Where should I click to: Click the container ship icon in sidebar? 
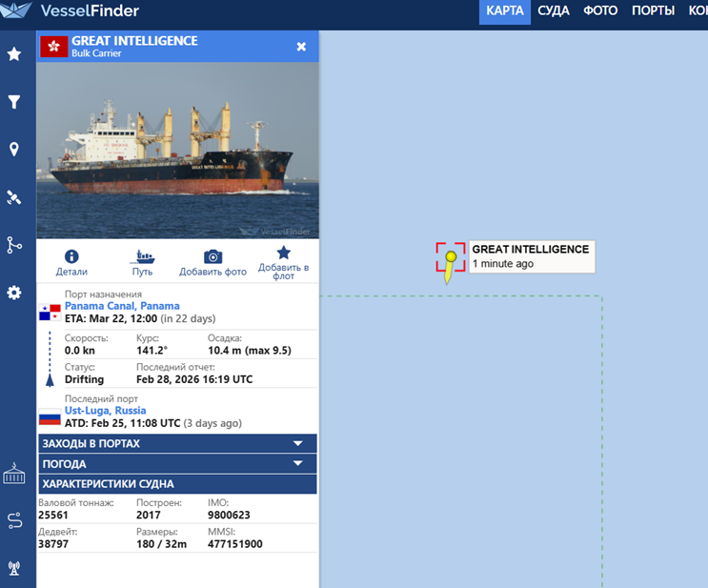[x=14, y=474]
